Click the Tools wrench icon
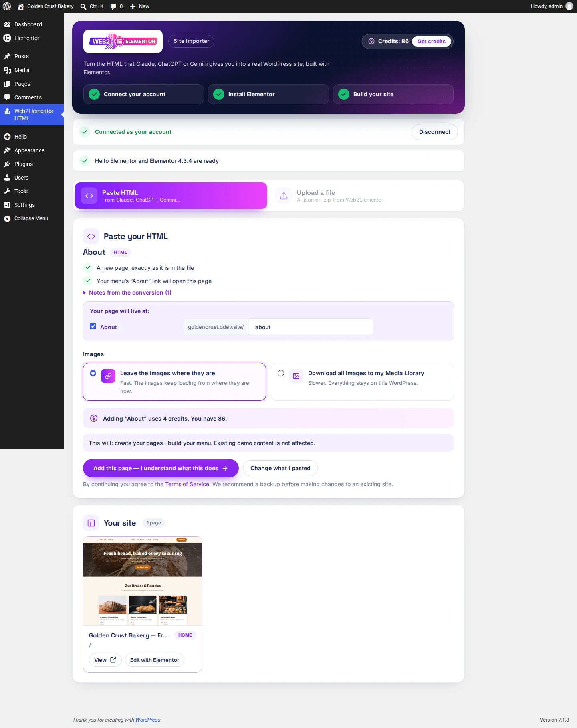The image size is (577, 728). [x=7, y=191]
